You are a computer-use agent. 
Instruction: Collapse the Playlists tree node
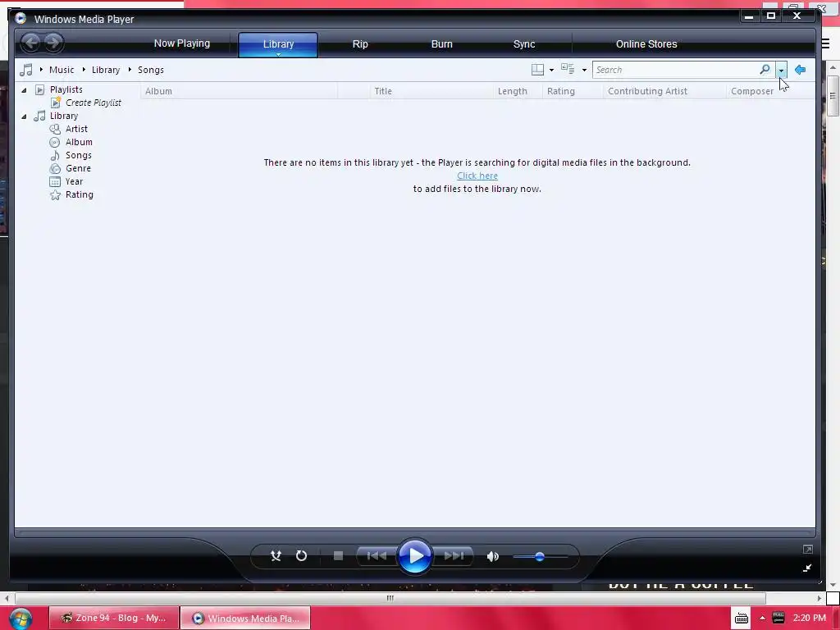pos(24,90)
